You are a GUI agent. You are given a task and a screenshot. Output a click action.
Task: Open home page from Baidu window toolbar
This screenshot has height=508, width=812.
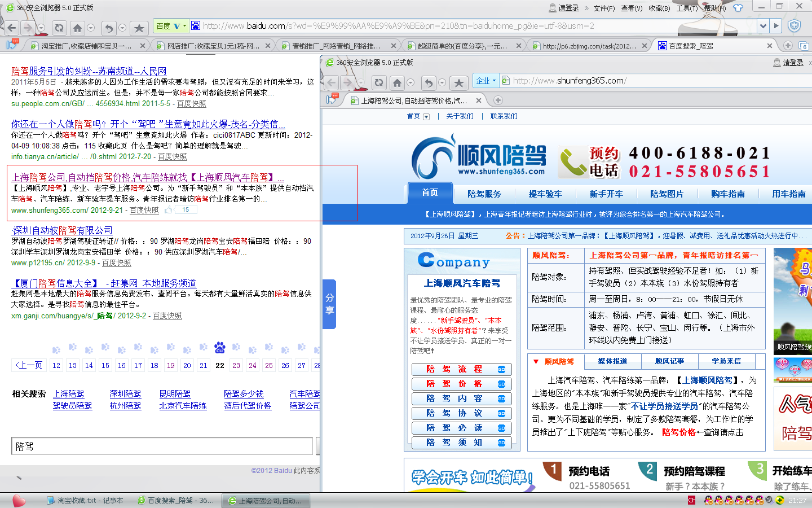click(77, 27)
